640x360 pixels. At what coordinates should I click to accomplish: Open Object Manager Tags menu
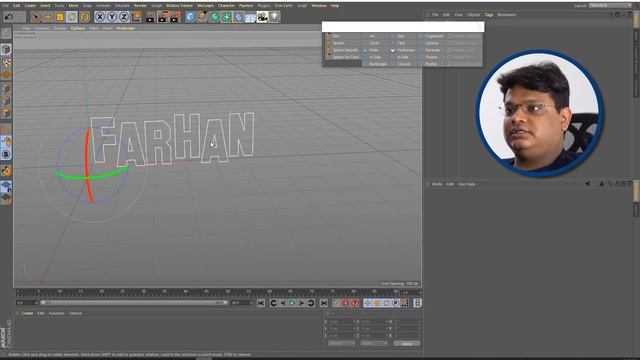point(489,15)
